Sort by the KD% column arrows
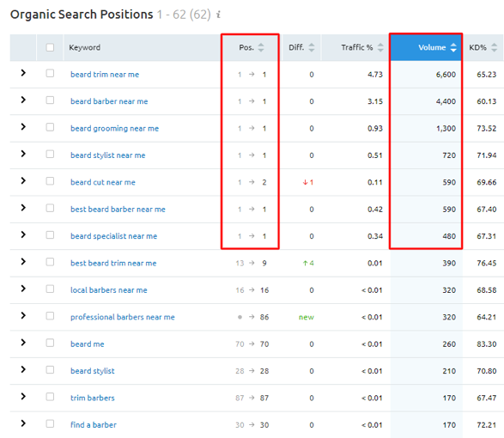This screenshot has height=438, width=504. pyautogui.click(x=495, y=47)
